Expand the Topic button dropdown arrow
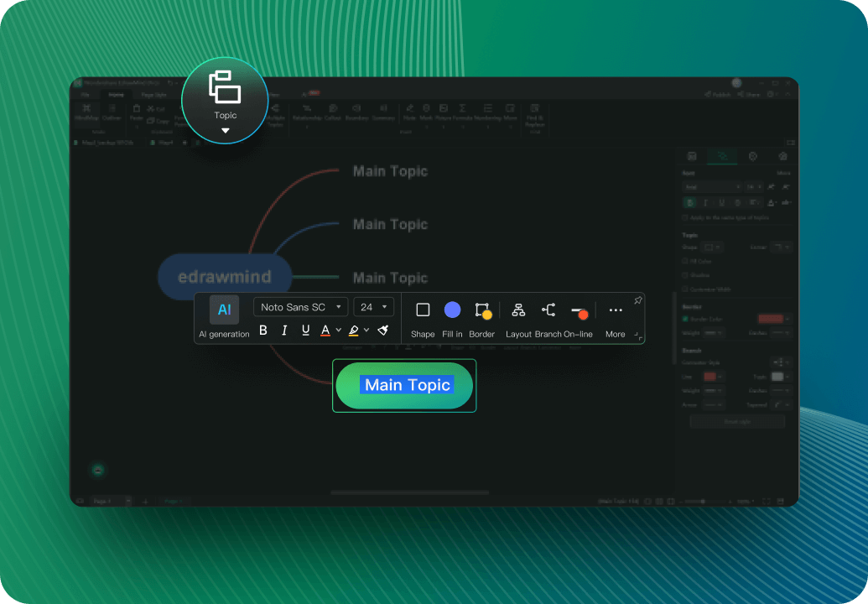 click(x=226, y=131)
